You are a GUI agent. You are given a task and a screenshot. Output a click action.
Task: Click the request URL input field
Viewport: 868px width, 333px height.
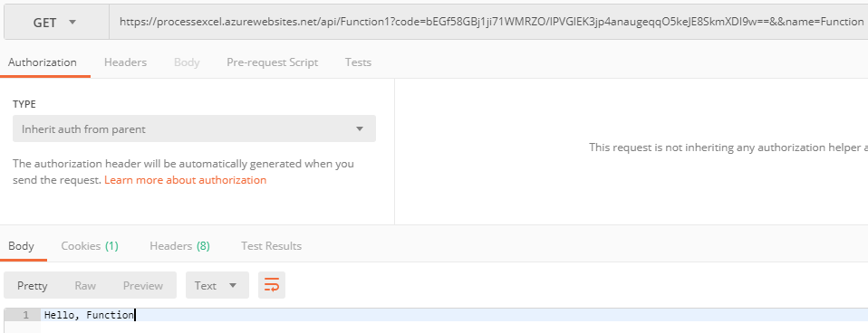(488, 22)
